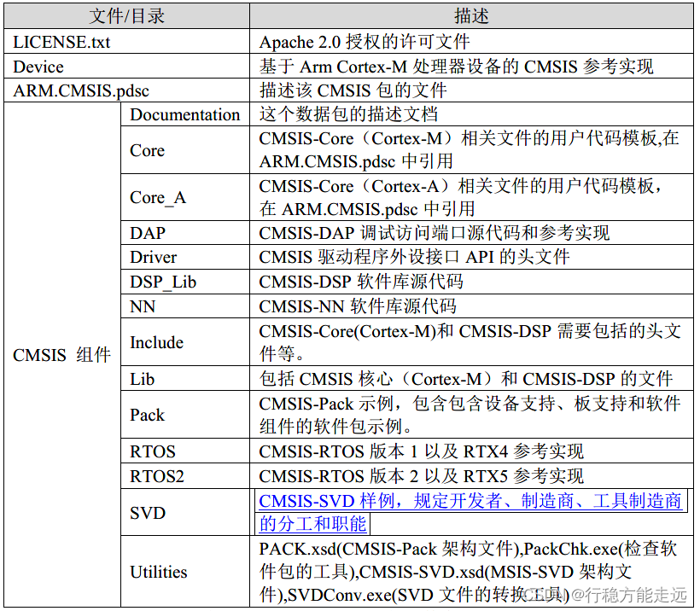Click the CMSIS-Core（Cortex-M）相关文件 description
Viewport: 700px width, 611px height.
[x=469, y=150]
